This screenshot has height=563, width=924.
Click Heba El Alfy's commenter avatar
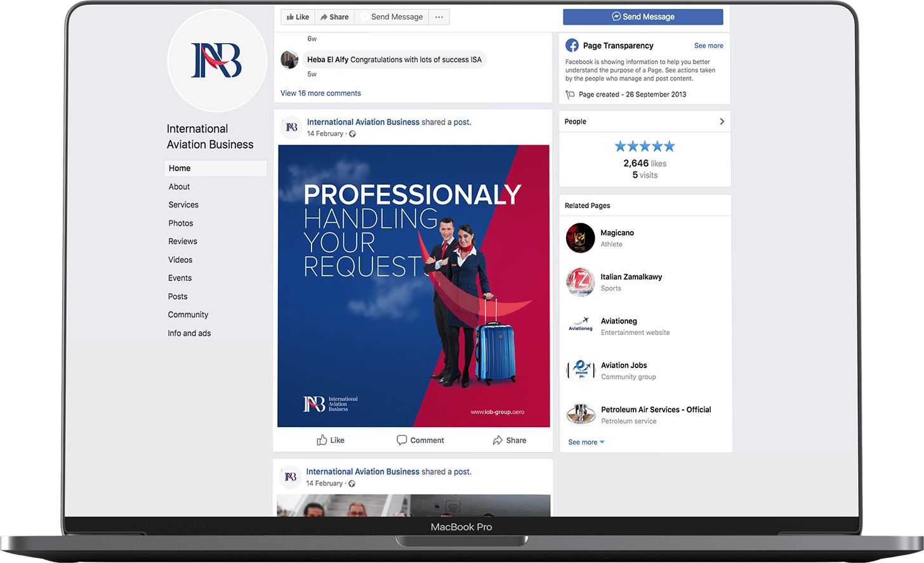point(289,60)
